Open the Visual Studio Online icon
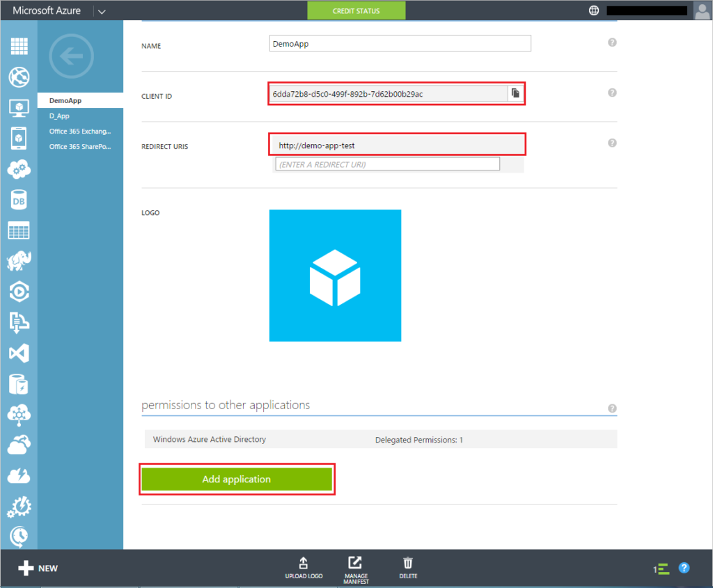This screenshot has width=713, height=588. click(x=19, y=353)
